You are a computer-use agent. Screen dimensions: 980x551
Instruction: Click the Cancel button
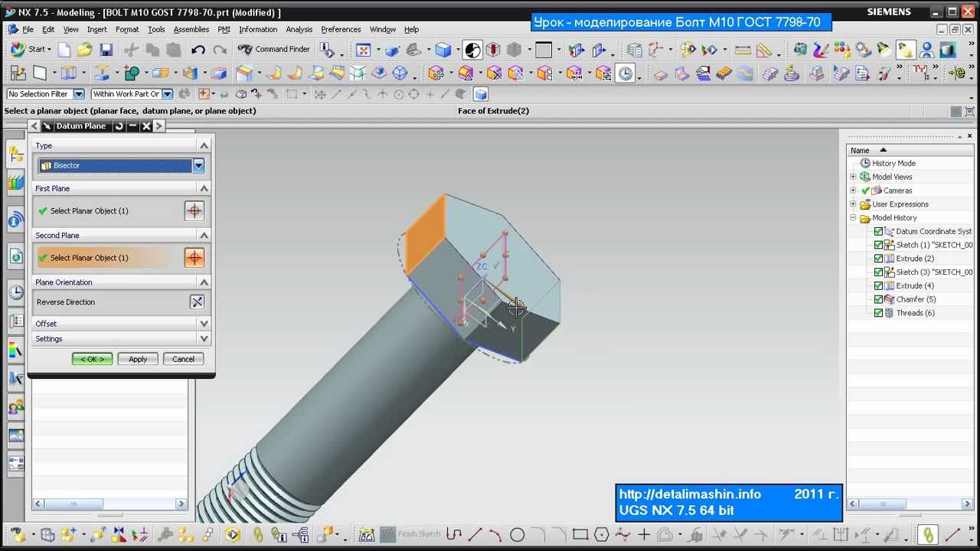coord(183,359)
